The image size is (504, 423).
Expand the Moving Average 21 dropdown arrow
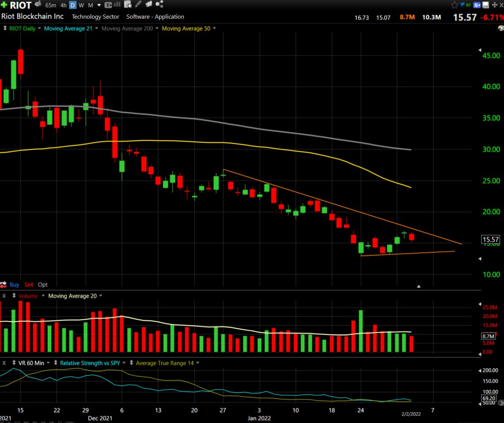tap(97, 28)
